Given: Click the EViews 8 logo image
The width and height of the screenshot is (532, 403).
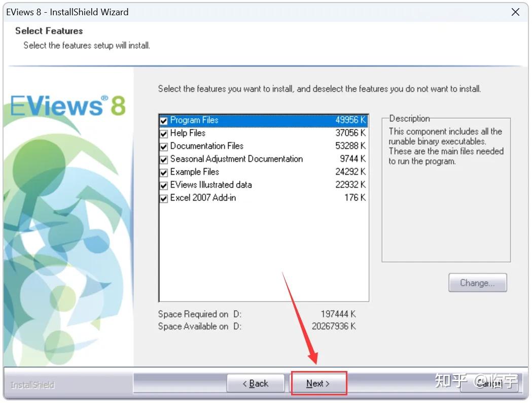Looking at the screenshot, I should [66, 104].
